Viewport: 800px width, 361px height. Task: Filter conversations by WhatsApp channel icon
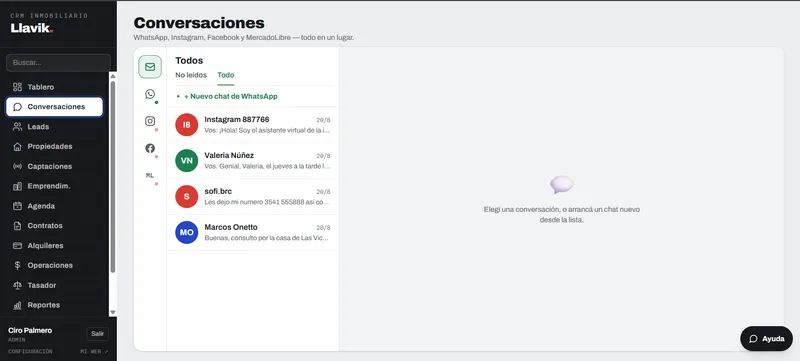150,94
